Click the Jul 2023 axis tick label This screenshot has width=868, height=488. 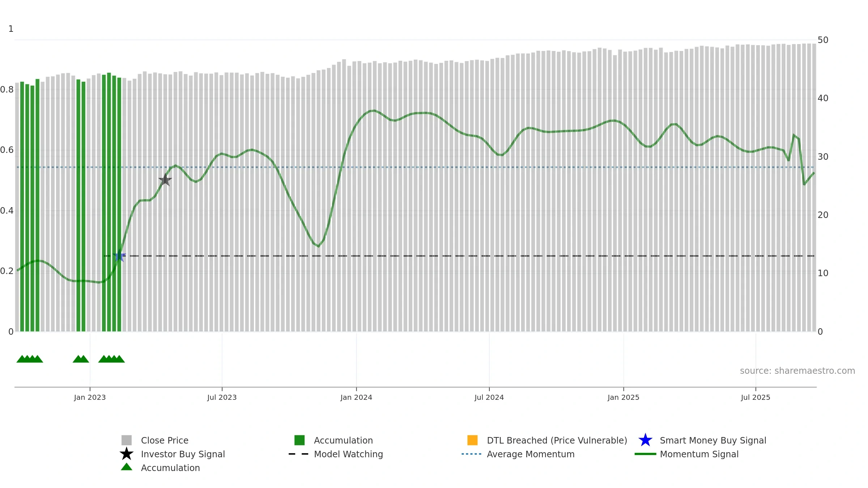tap(222, 398)
